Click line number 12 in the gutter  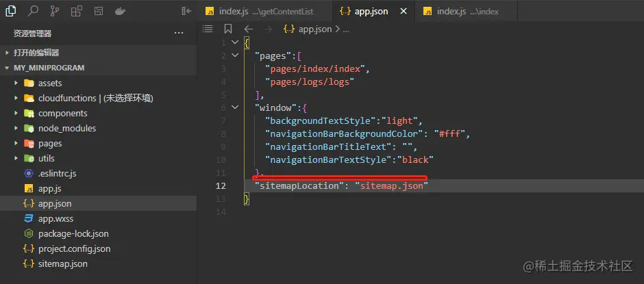221,186
